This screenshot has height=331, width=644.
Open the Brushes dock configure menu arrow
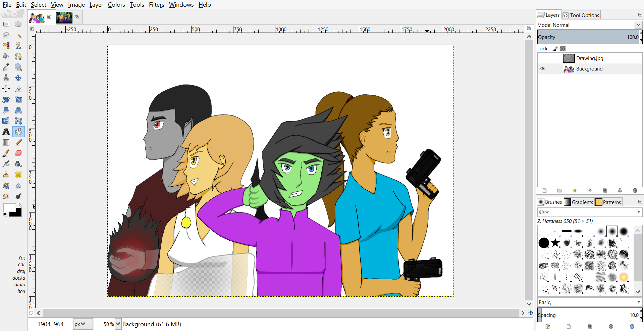(x=640, y=202)
